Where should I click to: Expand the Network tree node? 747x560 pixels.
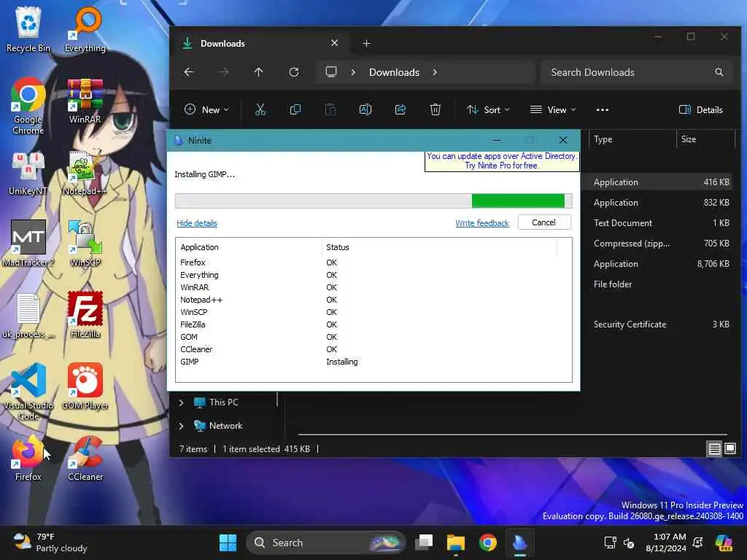(181, 426)
